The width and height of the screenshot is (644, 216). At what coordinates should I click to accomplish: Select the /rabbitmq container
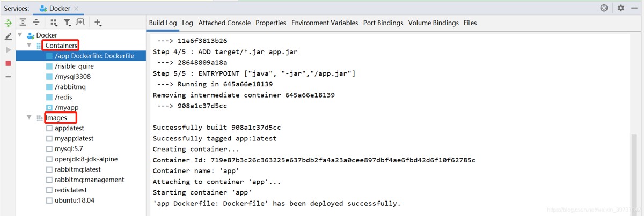pos(70,87)
